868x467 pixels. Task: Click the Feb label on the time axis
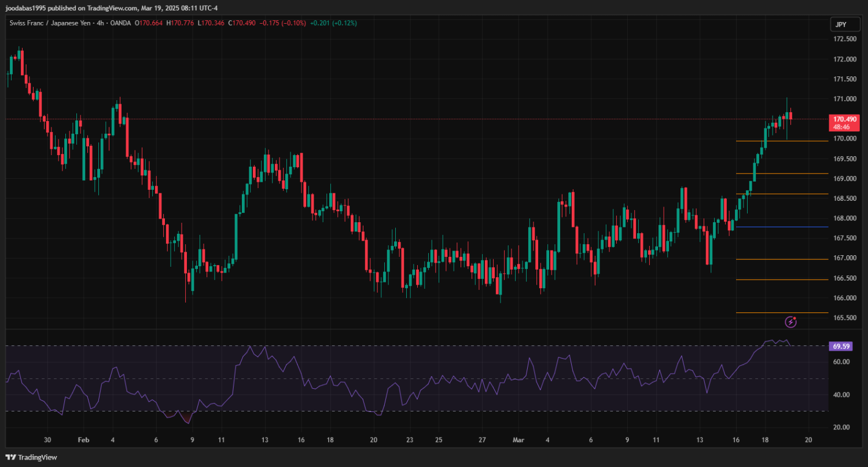[x=83, y=440]
